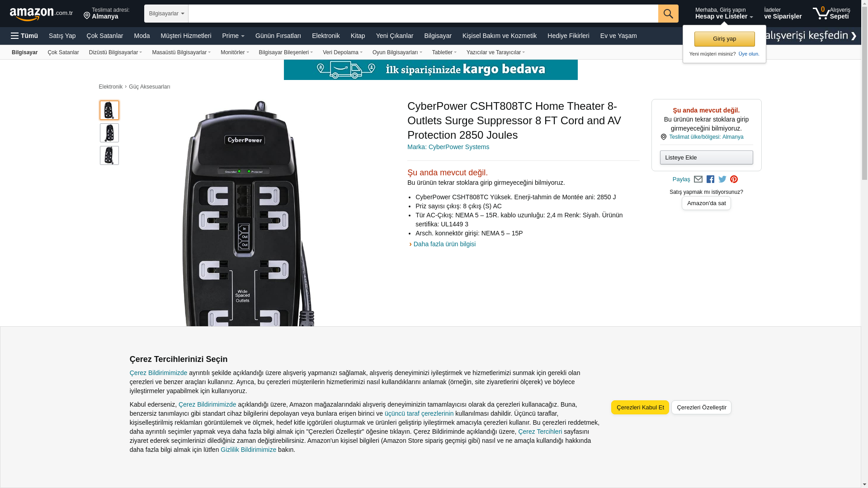Share product on Pinterest icon
This screenshot has height=488, width=868.
coord(734,179)
